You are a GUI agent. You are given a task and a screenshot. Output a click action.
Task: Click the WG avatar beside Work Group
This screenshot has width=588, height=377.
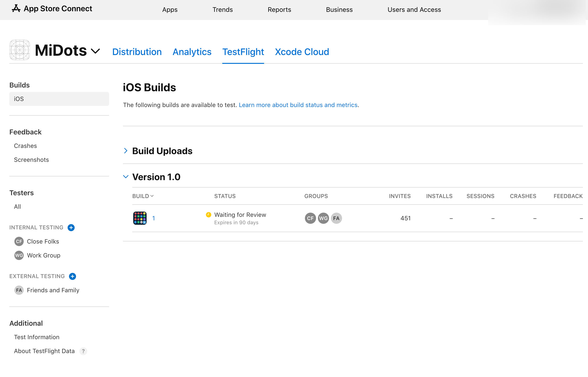pyautogui.click(x=19, y=256)
